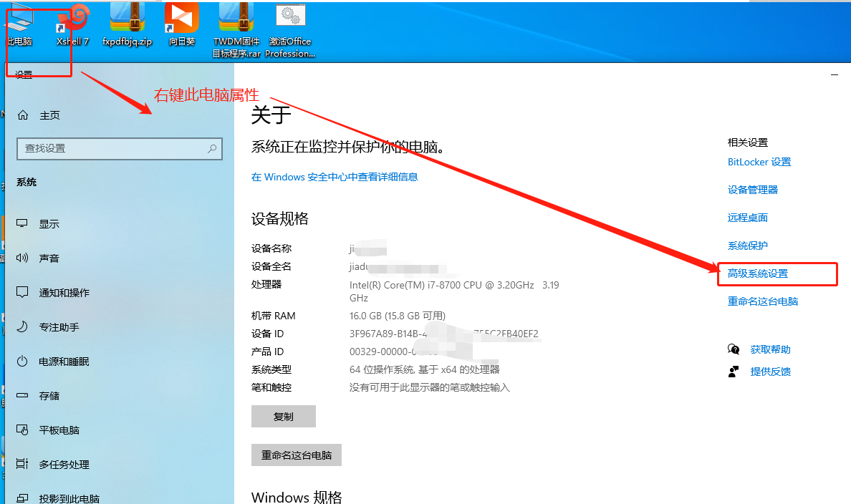Image resolution: width=851 pixels, height=504 pixels.
Task: Click 重命名这台电脑 button
Action: 296,455
